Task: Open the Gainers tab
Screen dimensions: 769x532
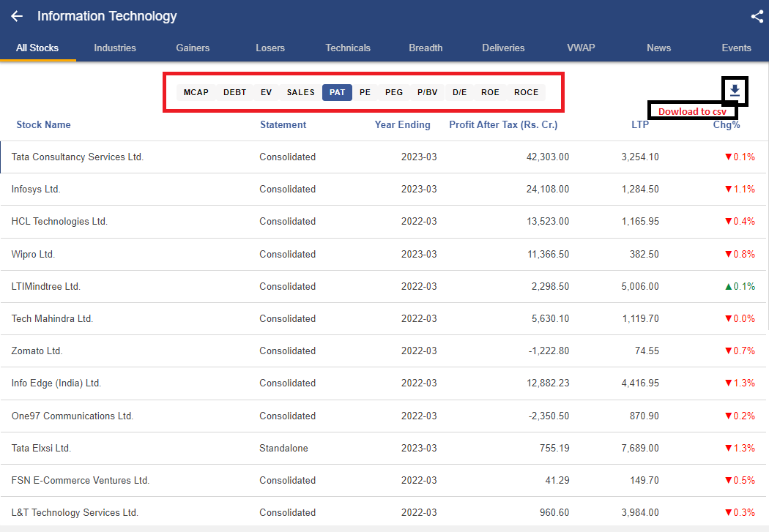Action: (x=193, y=48)
